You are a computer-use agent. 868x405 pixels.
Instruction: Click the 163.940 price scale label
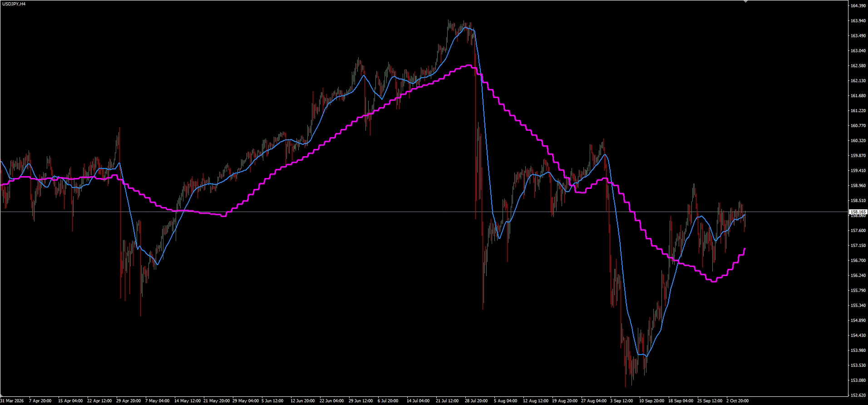(858, 20)
